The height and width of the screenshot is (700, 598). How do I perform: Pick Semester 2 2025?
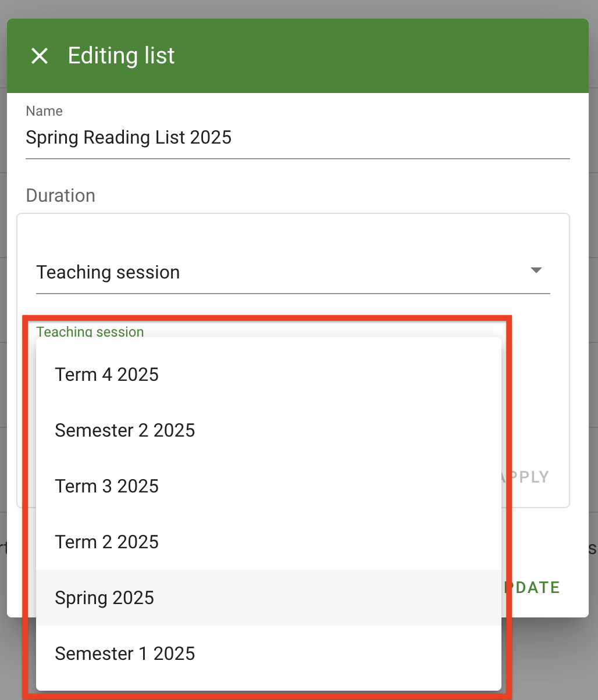coord(125,431)
